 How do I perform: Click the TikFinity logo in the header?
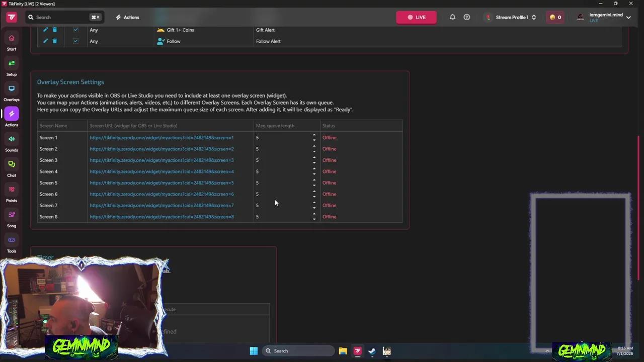point(12,17)
